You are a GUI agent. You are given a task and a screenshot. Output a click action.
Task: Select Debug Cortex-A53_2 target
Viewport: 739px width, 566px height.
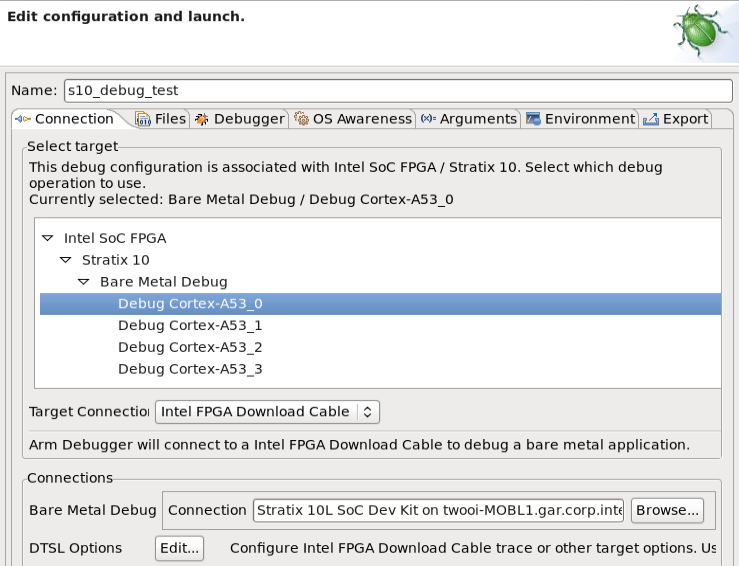pyautogui.click(x=190, y=348)
